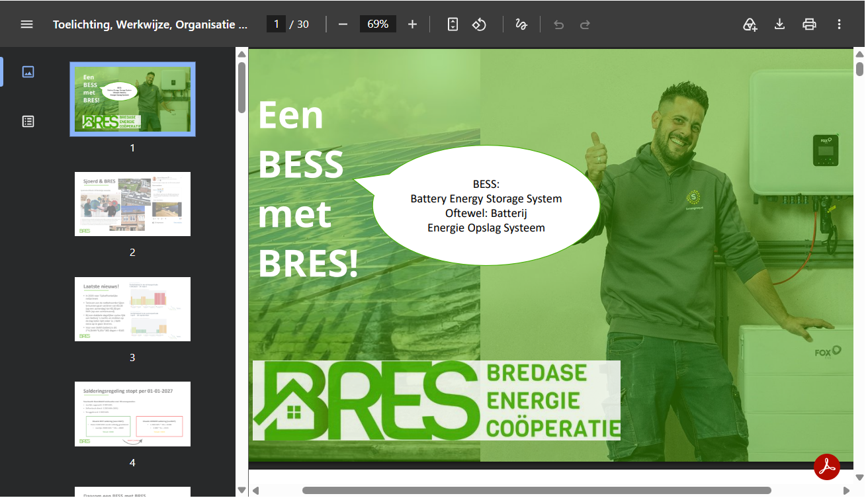
Task: Click the horizontal scrollbar thumb
Action: tap(537, 490)
